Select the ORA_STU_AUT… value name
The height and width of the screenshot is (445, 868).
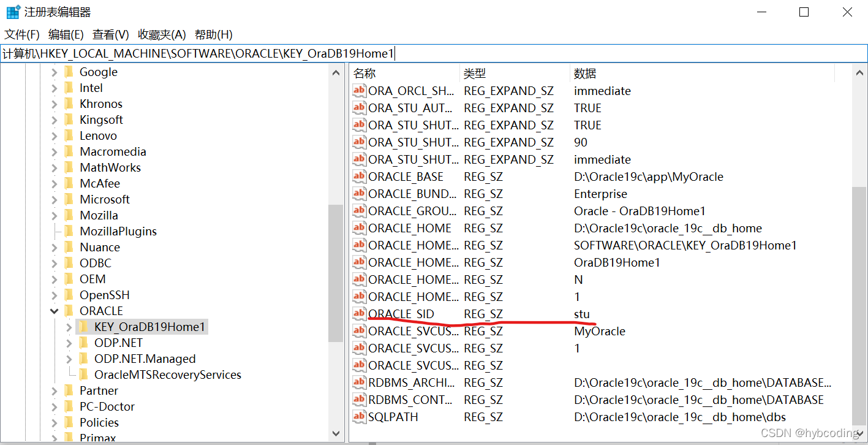tap(411, 108)
